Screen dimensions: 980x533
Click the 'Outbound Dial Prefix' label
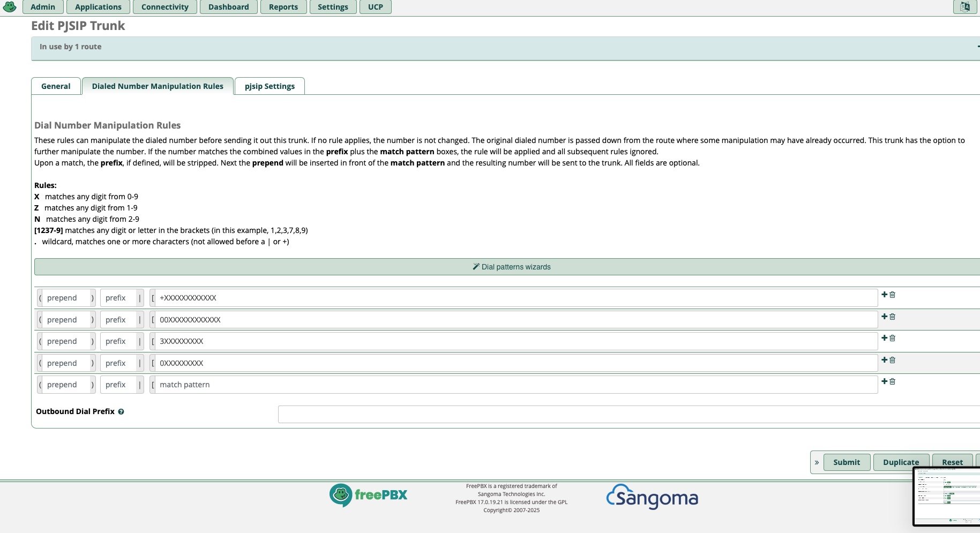point(75,411)
